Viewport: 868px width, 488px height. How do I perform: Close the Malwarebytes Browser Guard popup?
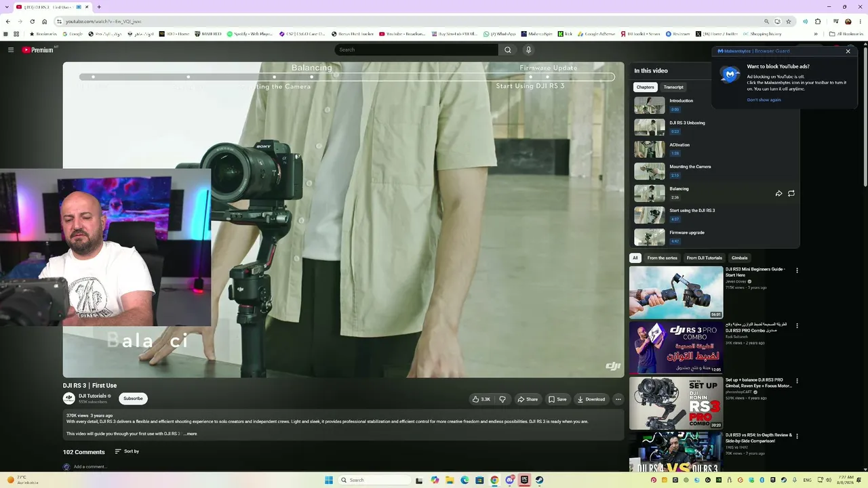pos(848,51)
